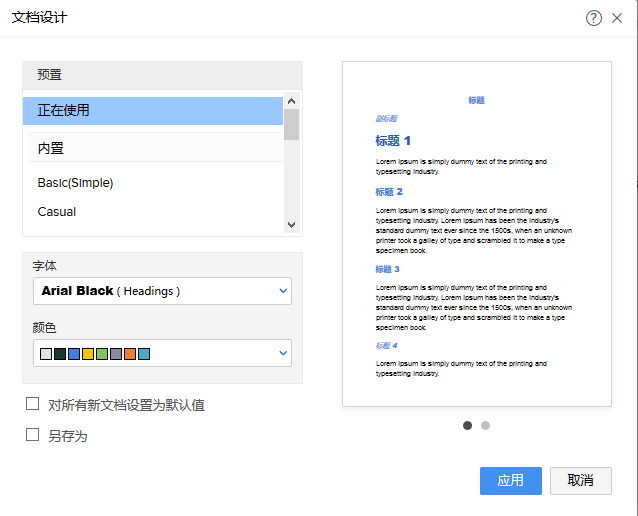
Task: Go to first preview page dot
Action: coord(468,425)
